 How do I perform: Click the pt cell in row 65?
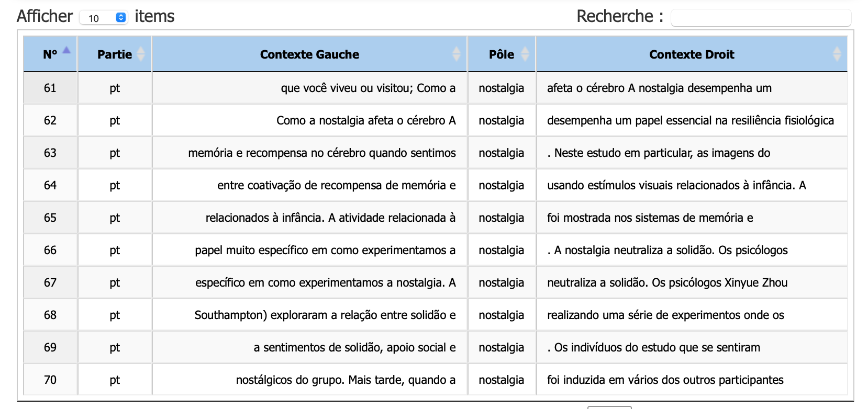click(x=115, y=218)
